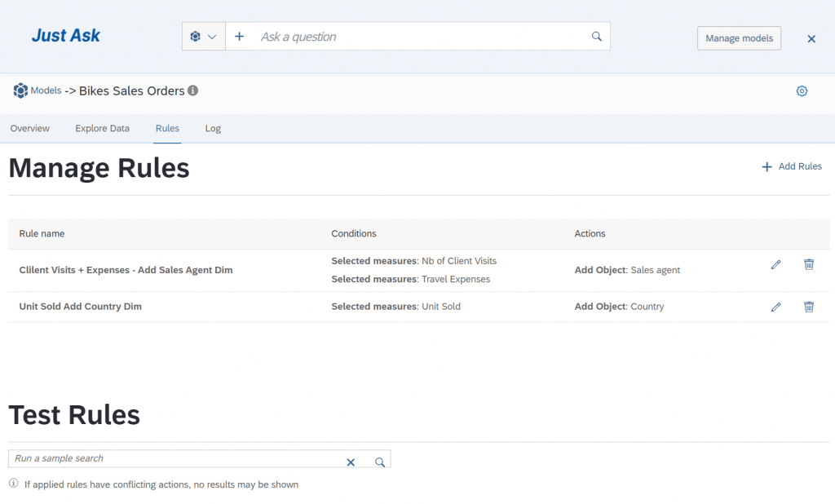
Task: Select rule name Unit Sold Add Country Dim
Action: coord(81,307)
